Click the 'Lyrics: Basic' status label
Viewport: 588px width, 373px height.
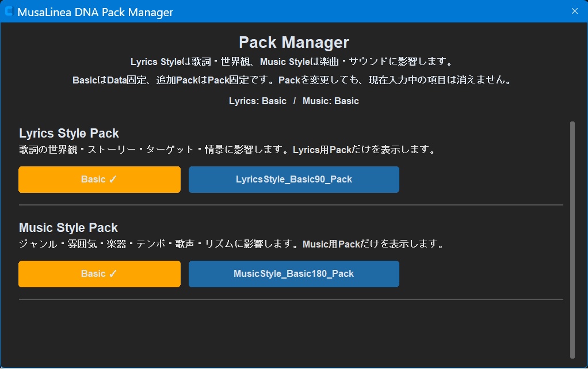(x=258, y=101)
